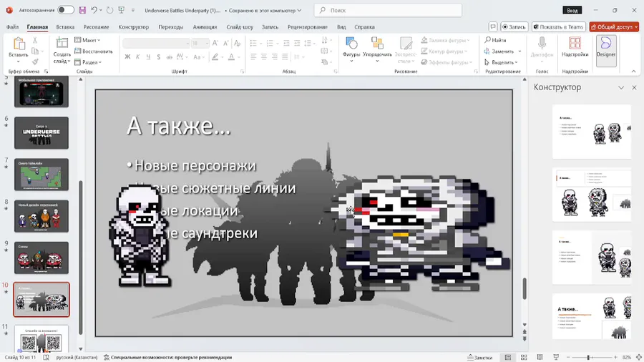Click Показать в Teams button
The image size is (644, 362).
click(x=559, y=26)
